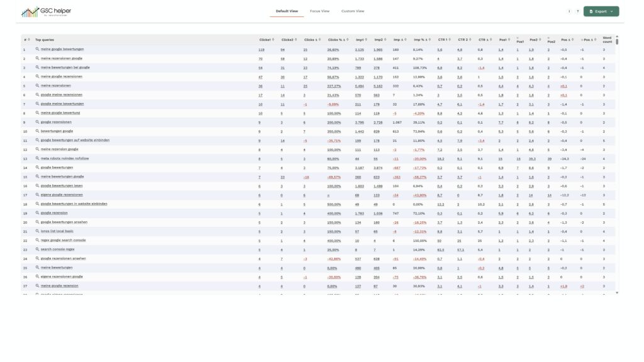Sort by the Pos1 column header

coord(508,40)
